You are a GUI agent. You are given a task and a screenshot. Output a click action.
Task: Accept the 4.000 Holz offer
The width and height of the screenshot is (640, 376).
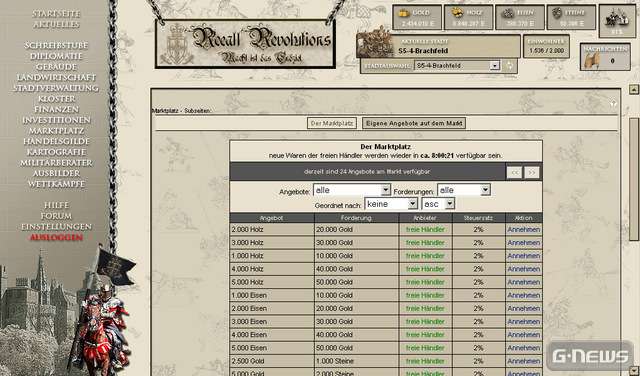(x=524, y=269)
